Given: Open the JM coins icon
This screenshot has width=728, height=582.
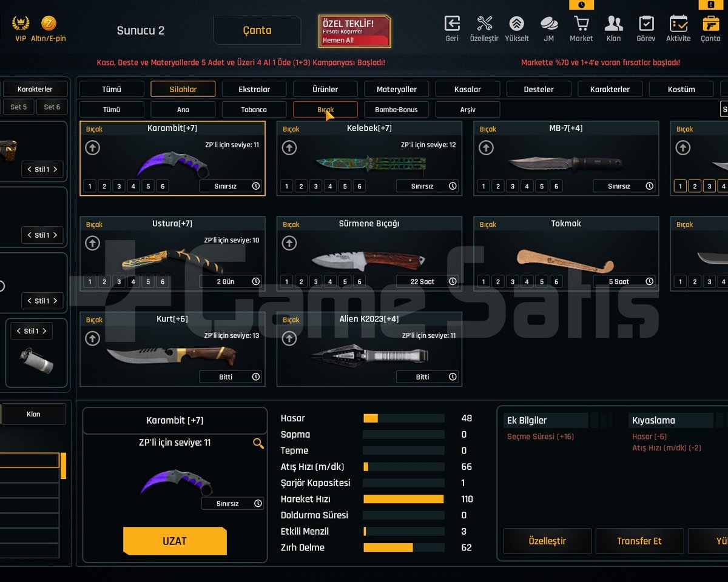Looking at the screenshot, I should click(549, 24).
